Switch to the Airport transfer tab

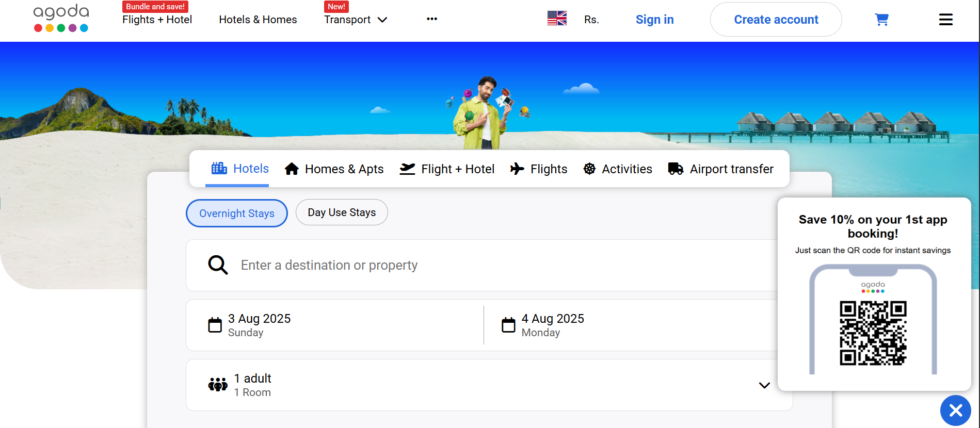tap(721, 169)
